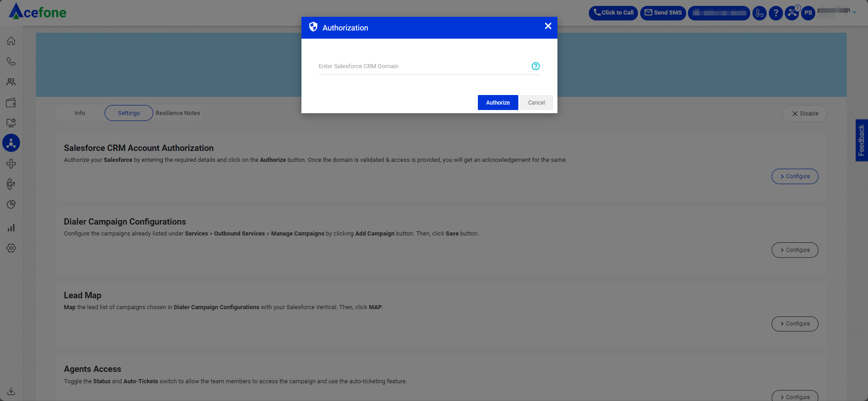Image resolution: width=868 pixels, height=401 pixels.
Task: Open the users sidebar icon
Action: click(x=11, y=82)
